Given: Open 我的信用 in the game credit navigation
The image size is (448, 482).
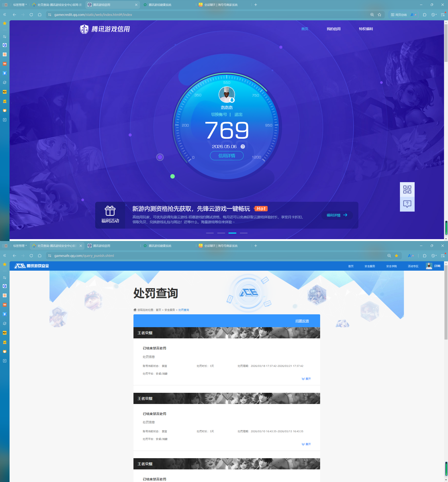Looking at the screenshot, I should click(333, 29).
